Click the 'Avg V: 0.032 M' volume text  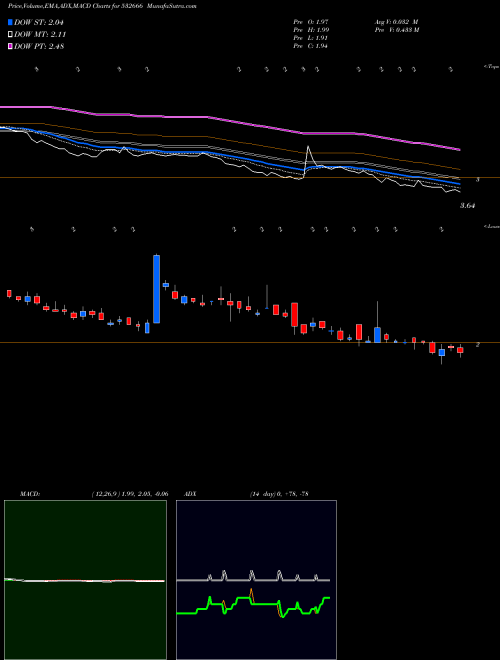tap(396, 21)
